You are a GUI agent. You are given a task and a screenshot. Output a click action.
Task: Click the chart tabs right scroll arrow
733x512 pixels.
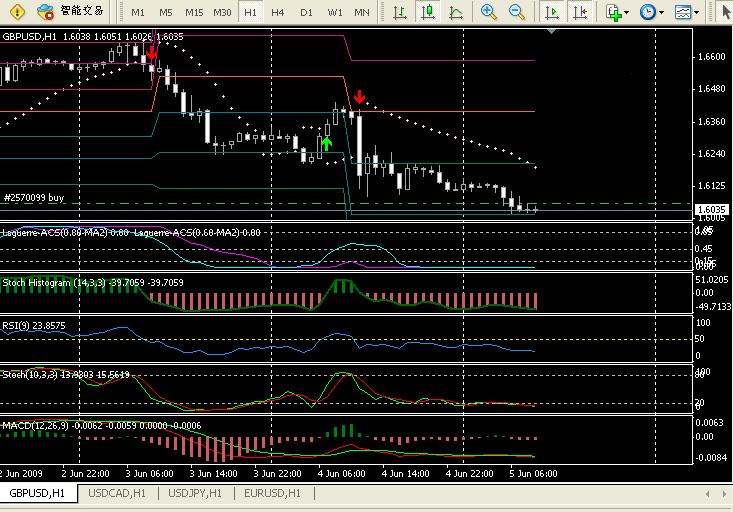724,494
